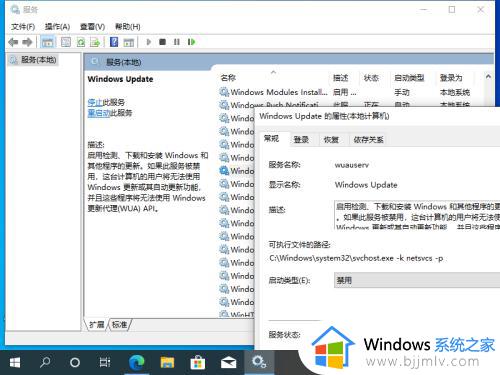Click the Stop Service square icon
Screen dimensions: 500x375
pos(162,42)
